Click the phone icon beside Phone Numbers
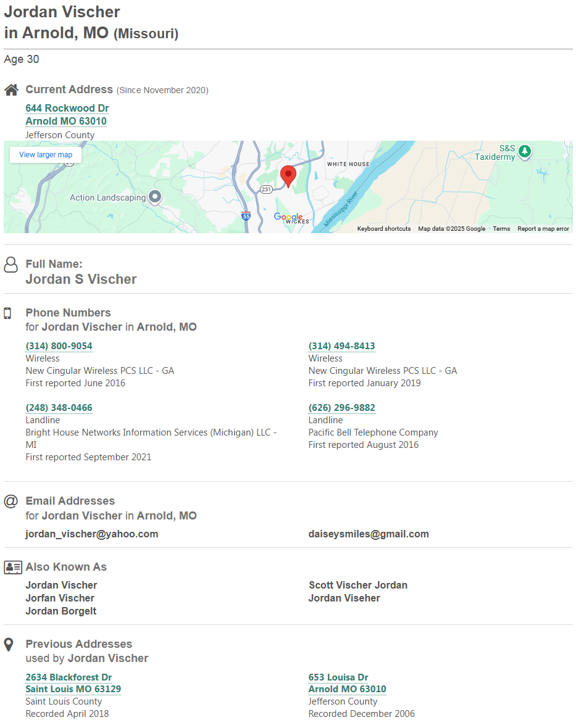Screen dimensions: 576x728 (x=8, y=313)
